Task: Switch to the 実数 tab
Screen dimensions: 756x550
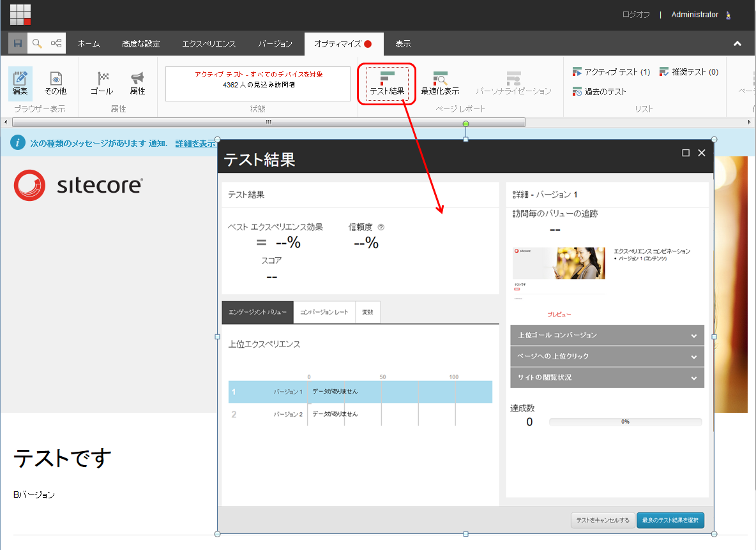Action: (x=367, y=312)
